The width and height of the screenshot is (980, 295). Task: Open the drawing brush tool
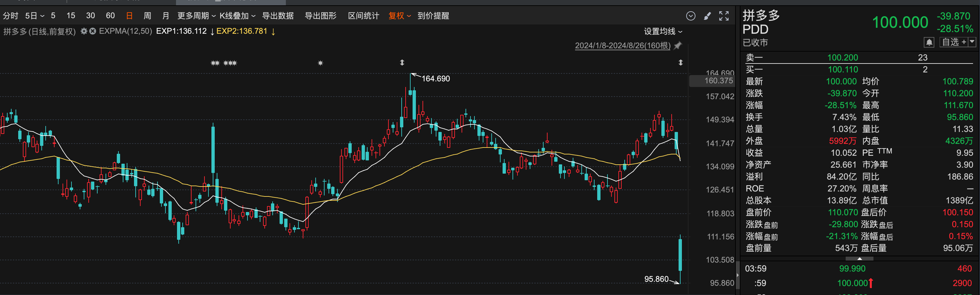coord(708,16)
